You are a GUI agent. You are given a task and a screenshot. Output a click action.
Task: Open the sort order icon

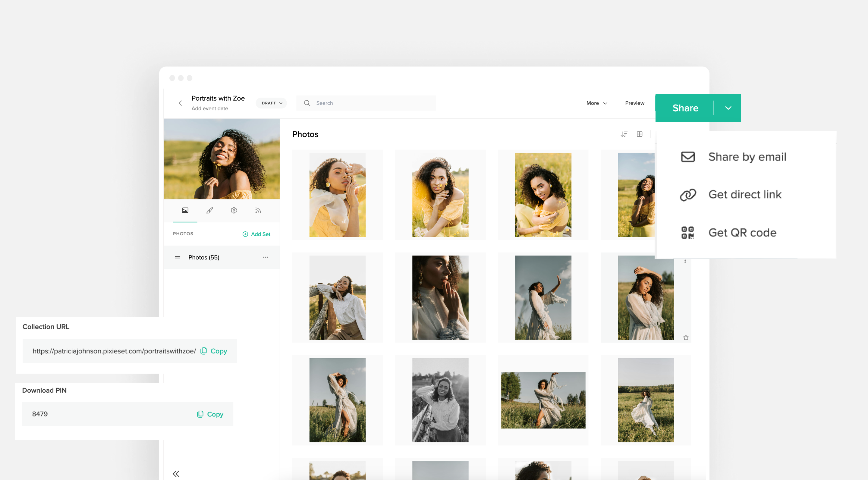point(624,134)
